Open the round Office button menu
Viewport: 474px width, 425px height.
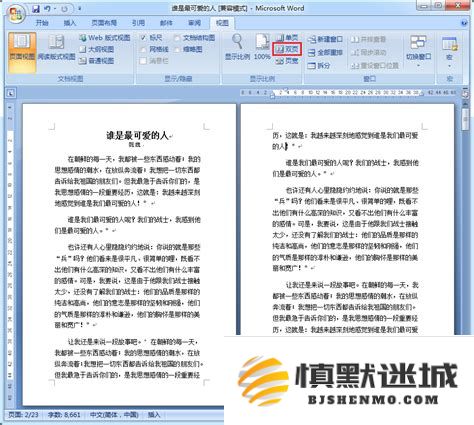17,14
